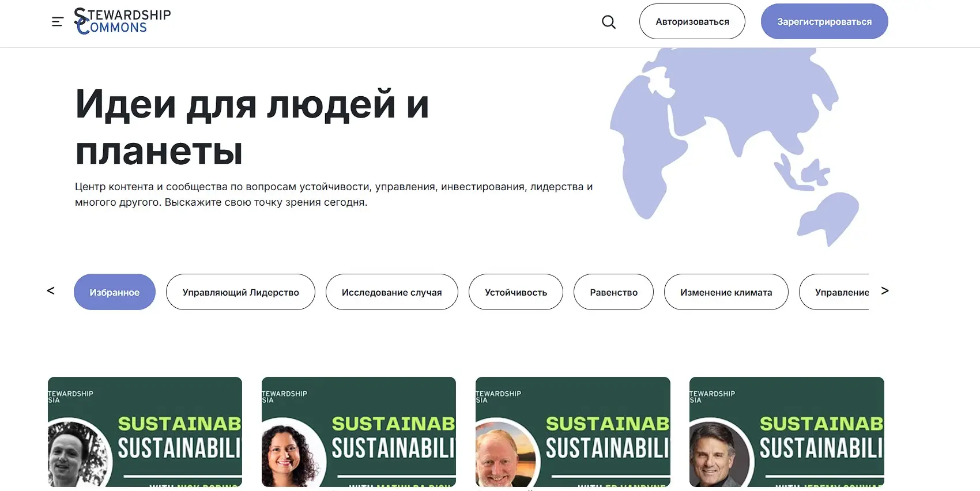
Task: Select the Управляющий Лидерство category
Action: tap(240, 292)
